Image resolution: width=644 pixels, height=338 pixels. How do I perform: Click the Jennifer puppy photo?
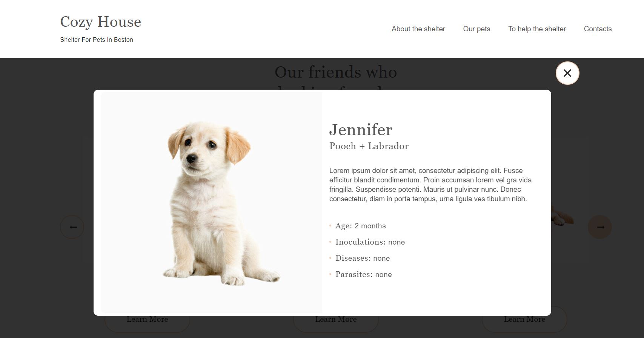[212, 202]
